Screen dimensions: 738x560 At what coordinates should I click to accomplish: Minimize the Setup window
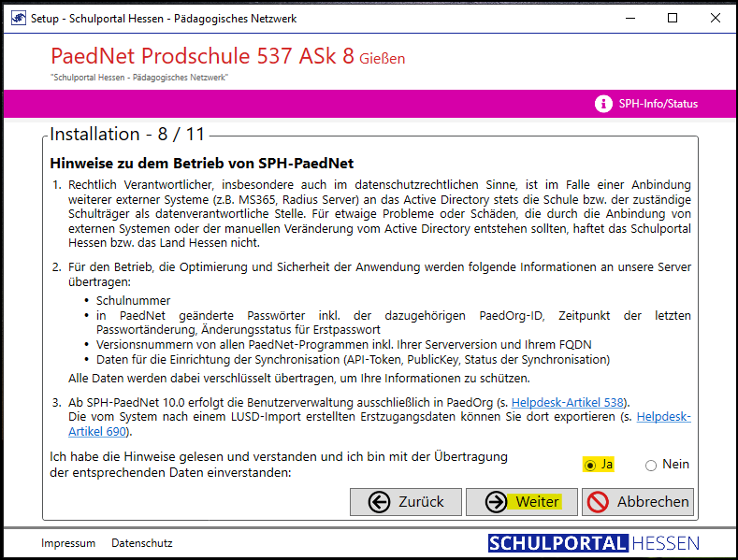(x=630, y=19)
